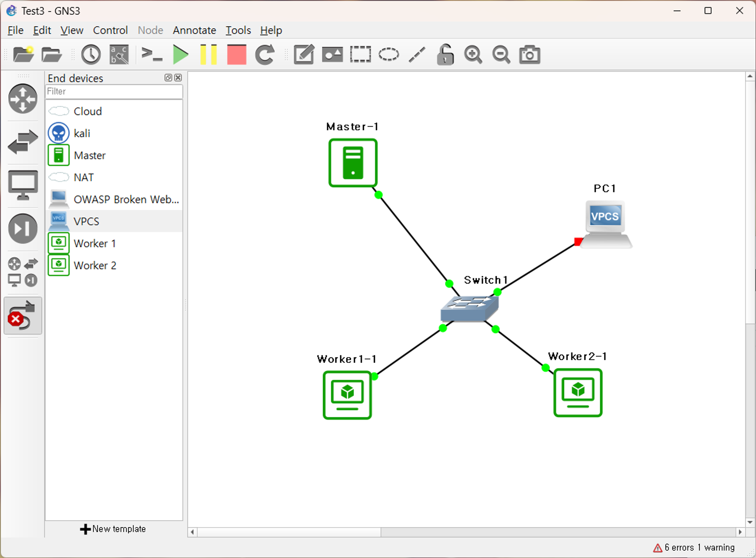
Task: Select the Switch1 node on canvas
Action: [469, 308]
